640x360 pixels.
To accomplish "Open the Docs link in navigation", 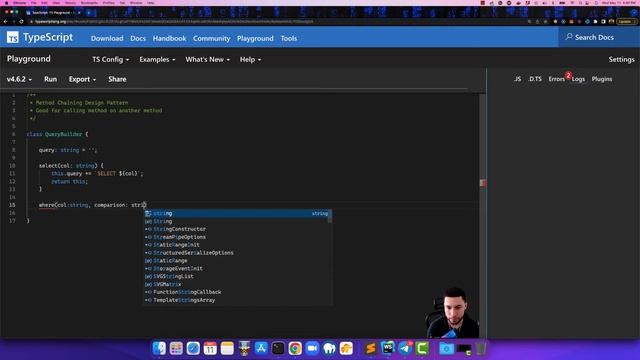I will 138,38.
